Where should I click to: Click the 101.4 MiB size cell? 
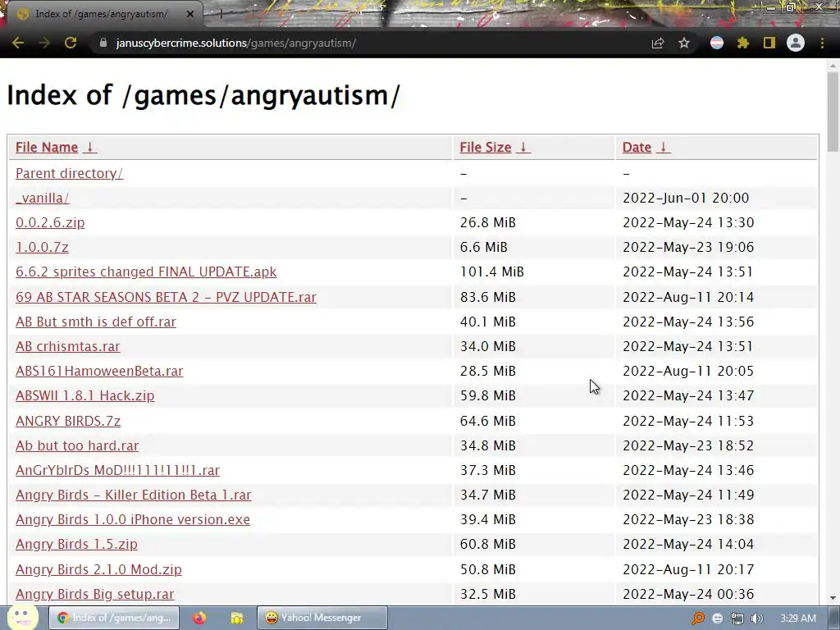click(492, 272)
